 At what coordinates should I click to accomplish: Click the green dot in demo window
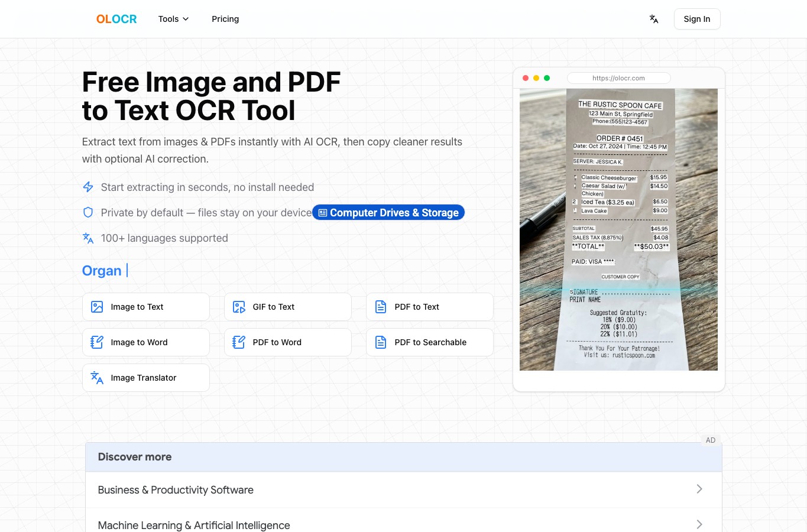tap(547, 78)
